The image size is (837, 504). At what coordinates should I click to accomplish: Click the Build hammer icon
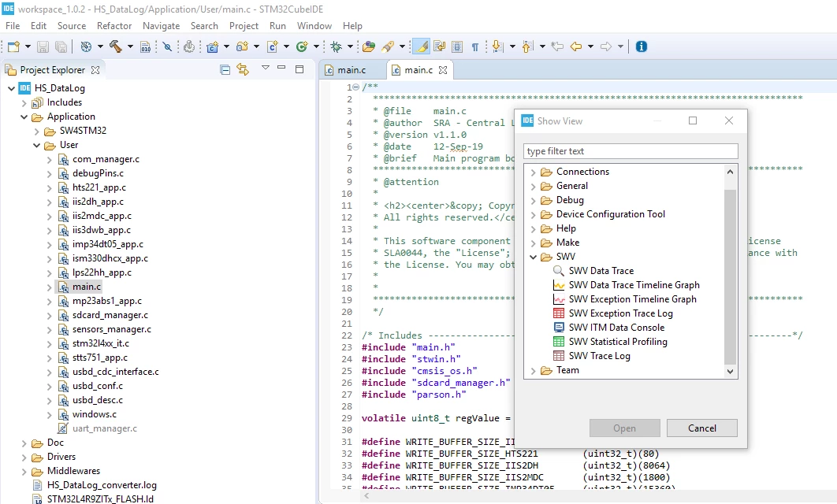115,47
